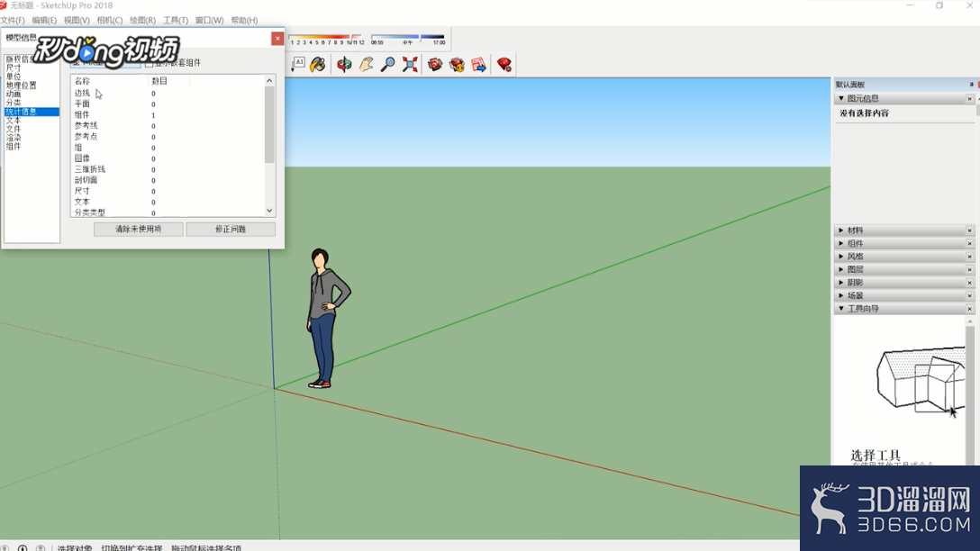Activate the Pan hand tool

click(366, 64)
